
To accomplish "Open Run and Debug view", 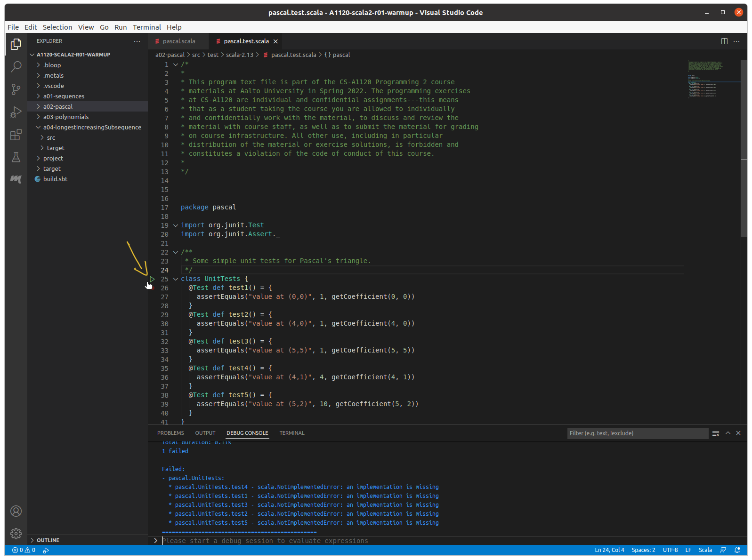I will point(16,112).
